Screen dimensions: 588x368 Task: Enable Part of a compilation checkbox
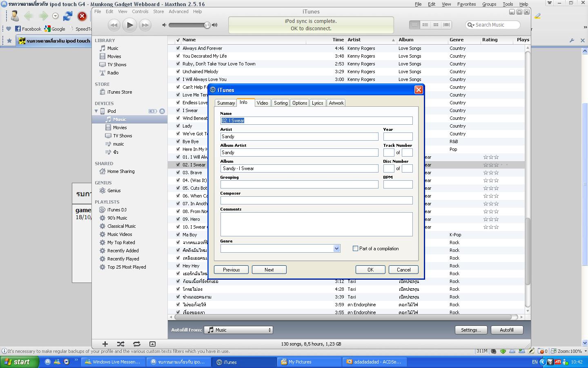click(355, 249)
